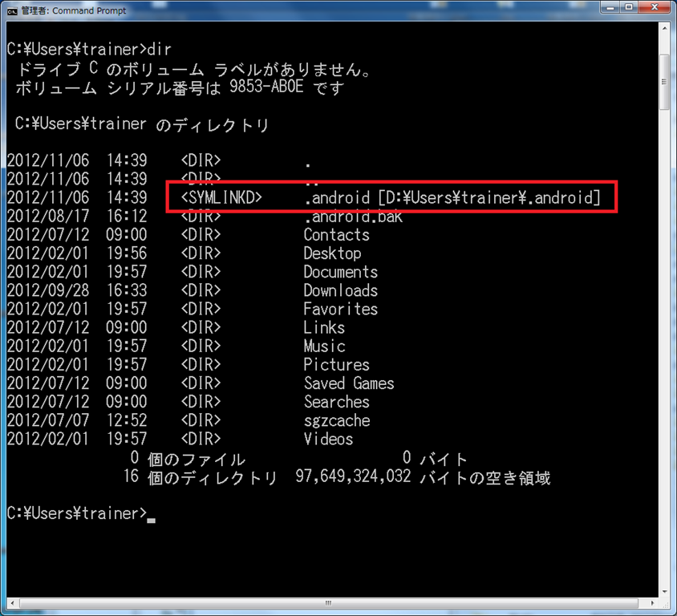Click the horizontal scrollbar right arrow
The image size is (677, 616).
651,604
